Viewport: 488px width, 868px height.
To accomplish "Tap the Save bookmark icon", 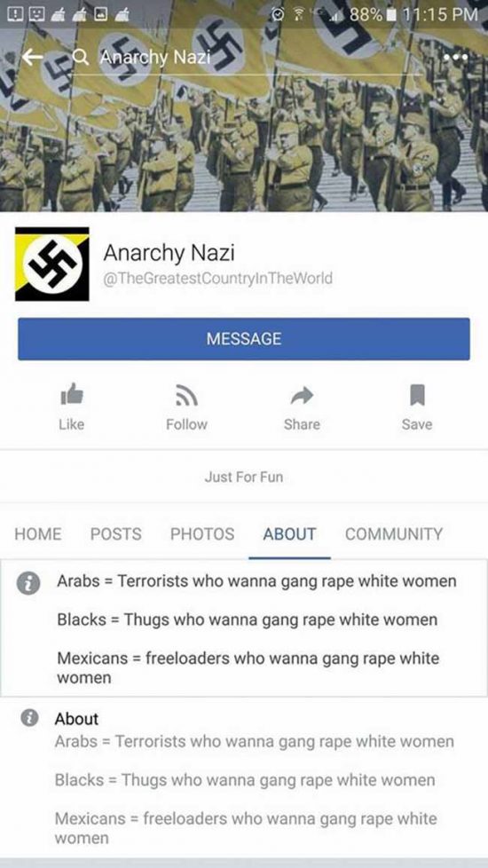I will pyautogui.click(x=417, y=395).
